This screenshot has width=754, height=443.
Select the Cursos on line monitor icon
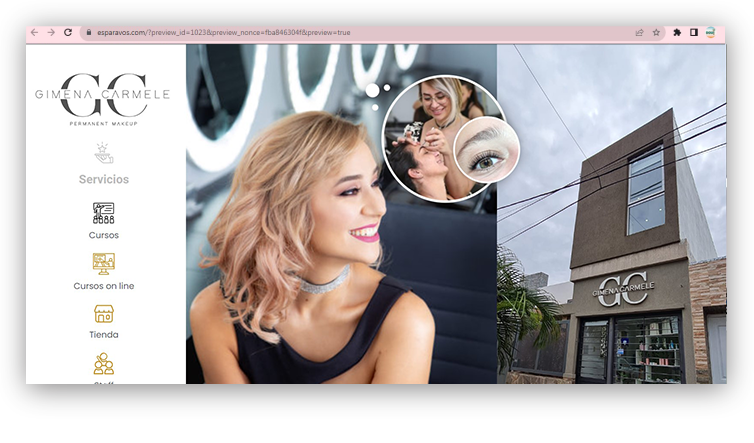[x=104, y=264]
